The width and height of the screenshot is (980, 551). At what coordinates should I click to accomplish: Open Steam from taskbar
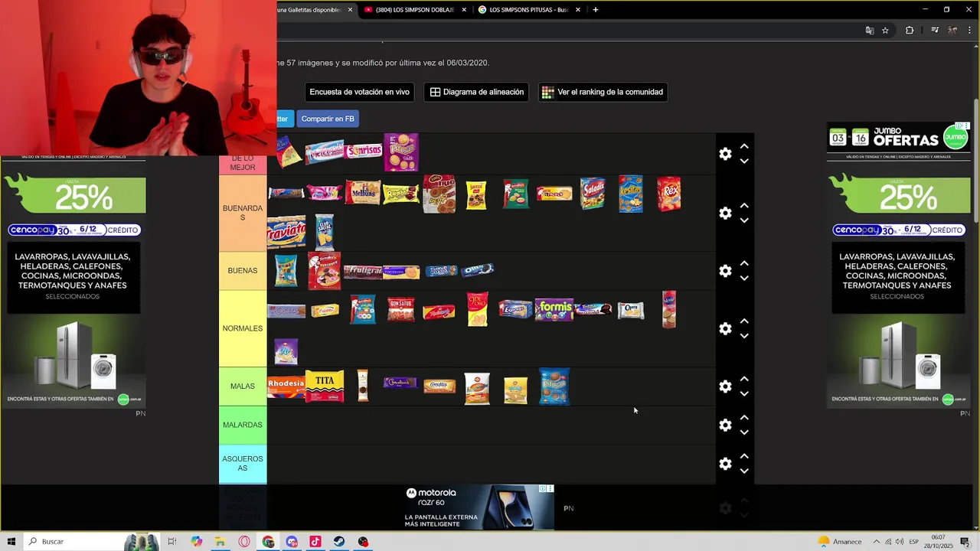[339, 541]
